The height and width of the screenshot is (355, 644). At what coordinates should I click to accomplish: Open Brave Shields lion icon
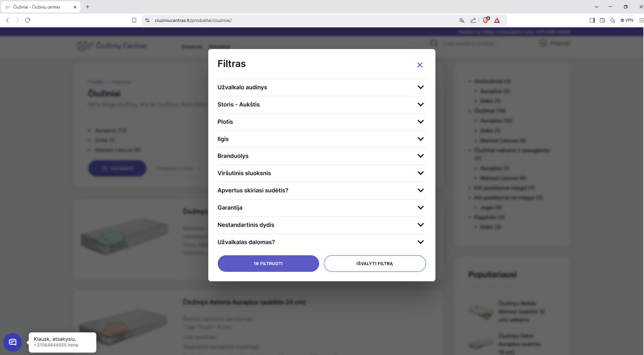[486, 20]
